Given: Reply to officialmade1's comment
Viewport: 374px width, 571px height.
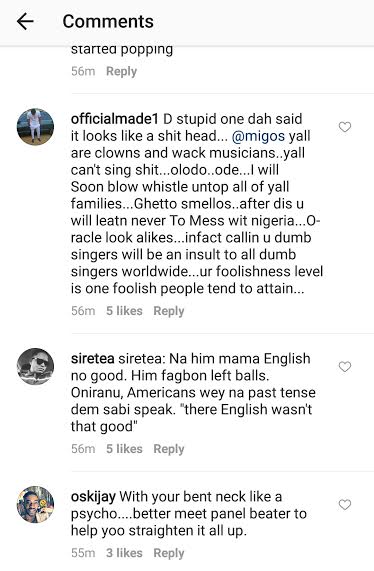Looking at the screenshot, I should pyautogui.click(x=169, y=311).
